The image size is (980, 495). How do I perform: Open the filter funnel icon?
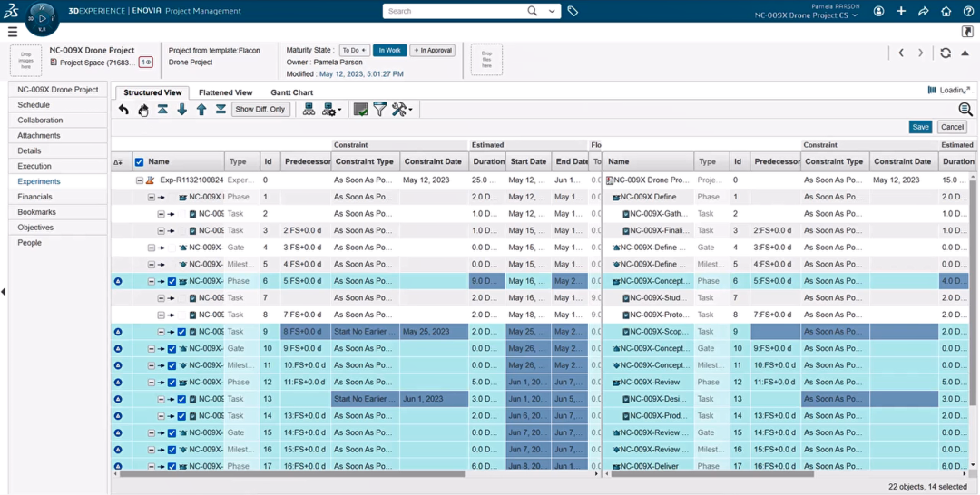pos(379,109)
